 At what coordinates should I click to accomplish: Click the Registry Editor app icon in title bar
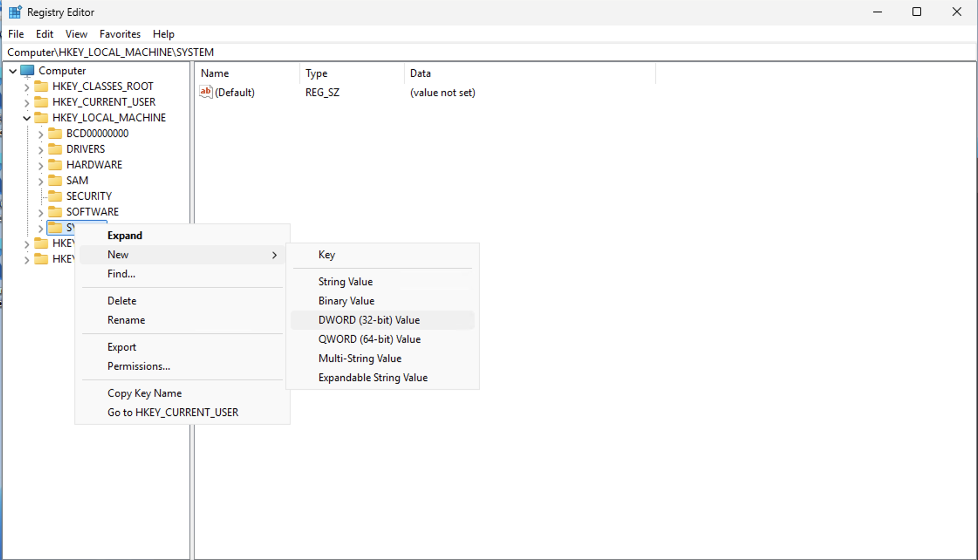pyautogui.click(x=15, y=12)
